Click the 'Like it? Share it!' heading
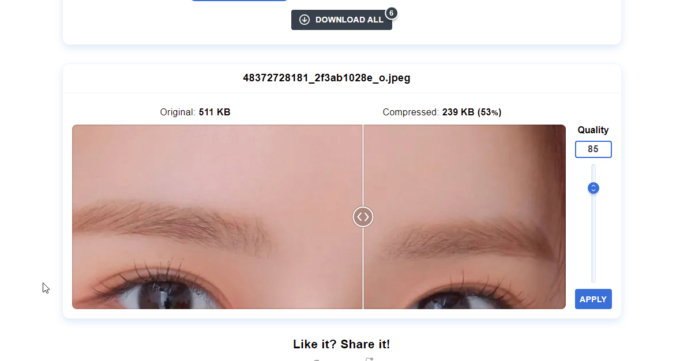680x361 pixels. point(341,344)
